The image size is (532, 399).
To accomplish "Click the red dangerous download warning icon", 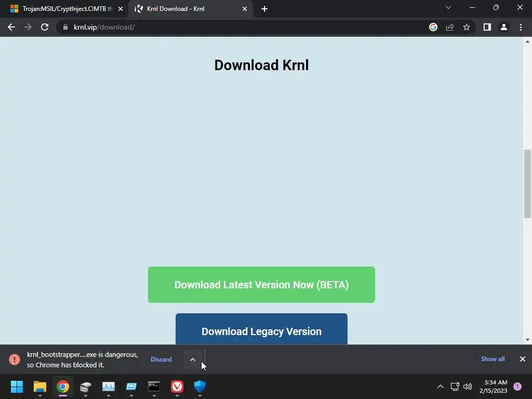I will coord(15,360).
